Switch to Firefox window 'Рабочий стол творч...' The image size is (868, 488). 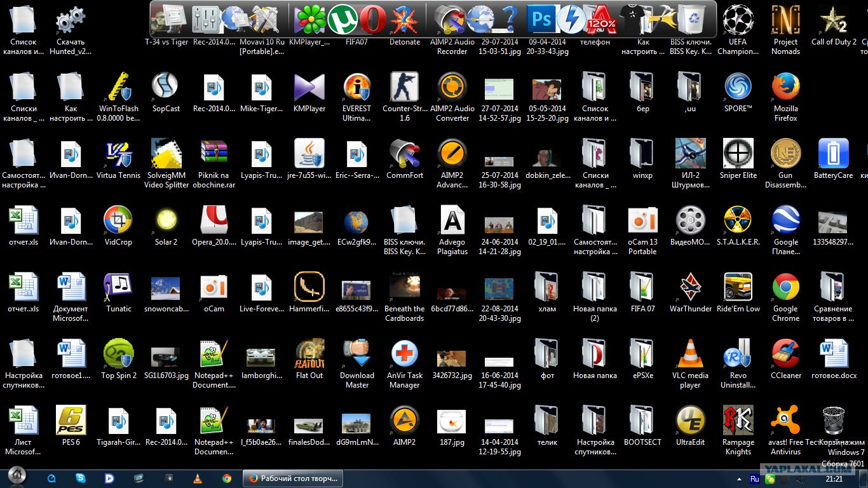294,478
